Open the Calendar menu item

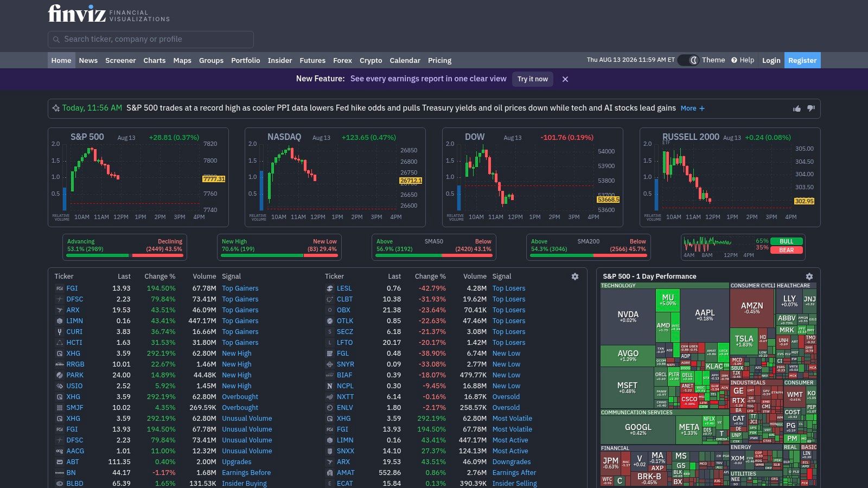405,60
